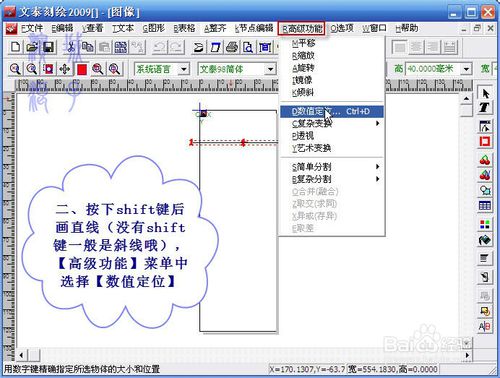Save file using the floppy disk icon
The image size is (500, 378).
[49, 47]
